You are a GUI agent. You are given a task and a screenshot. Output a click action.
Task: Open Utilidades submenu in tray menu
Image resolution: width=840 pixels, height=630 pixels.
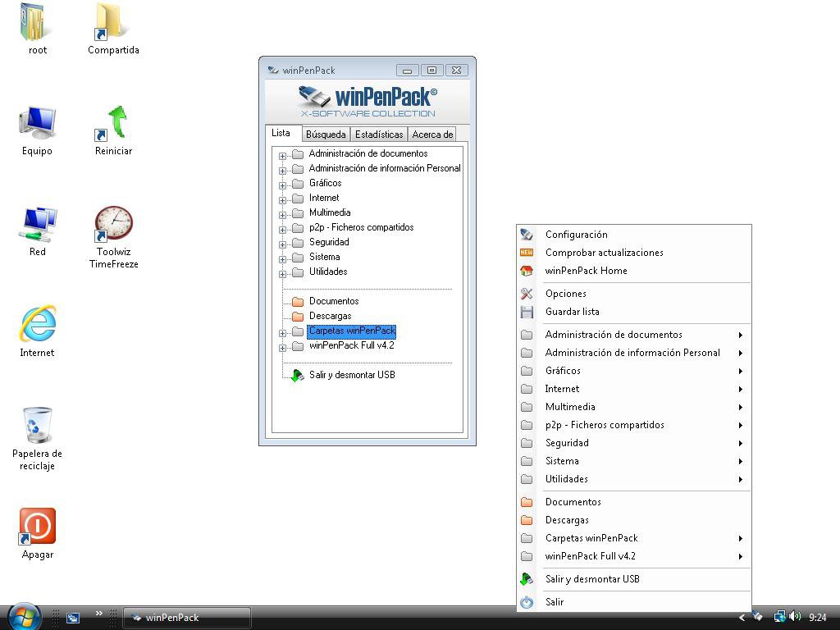click(x=633, y=479)
